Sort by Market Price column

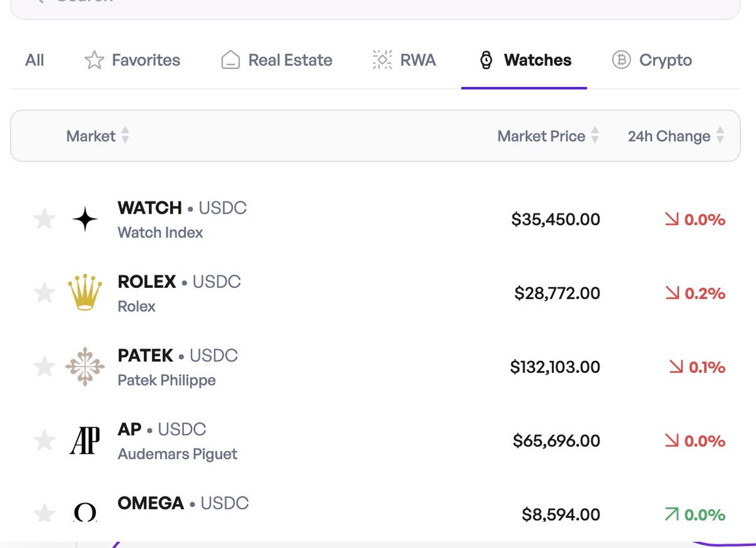coord(548,136)
